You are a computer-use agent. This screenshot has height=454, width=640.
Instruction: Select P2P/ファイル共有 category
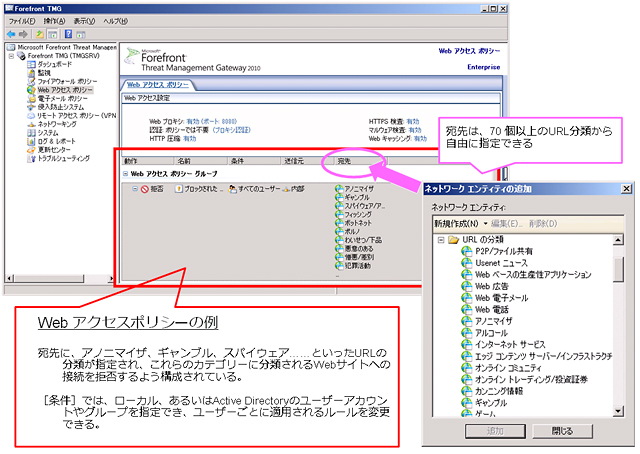(504, 251)
